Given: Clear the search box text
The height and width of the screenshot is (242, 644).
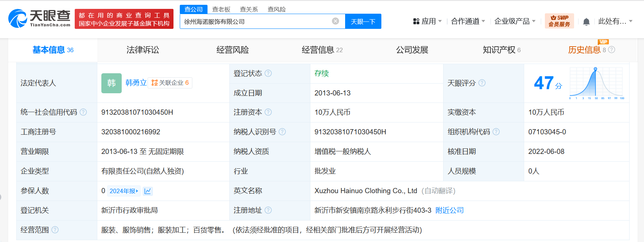Looking at the screenshot, I should coord(336,21).
